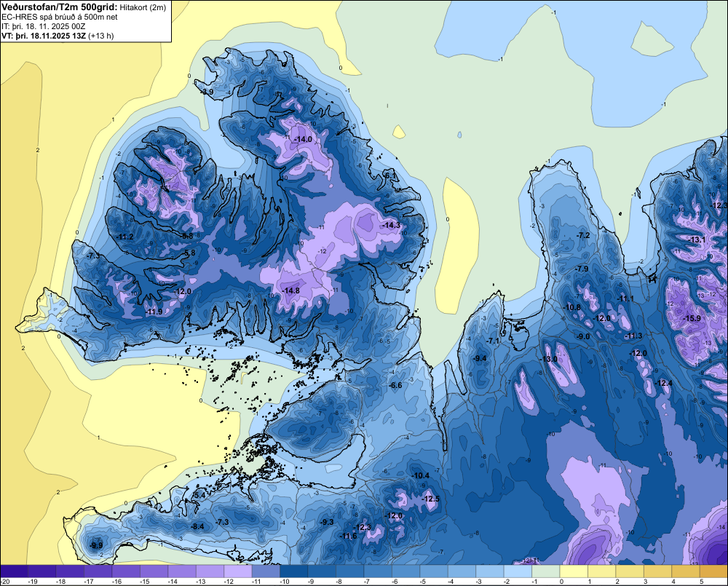Click the legend label "-15"
The height and width of the screenshot is (586, 728).
(x=144, y=582)
